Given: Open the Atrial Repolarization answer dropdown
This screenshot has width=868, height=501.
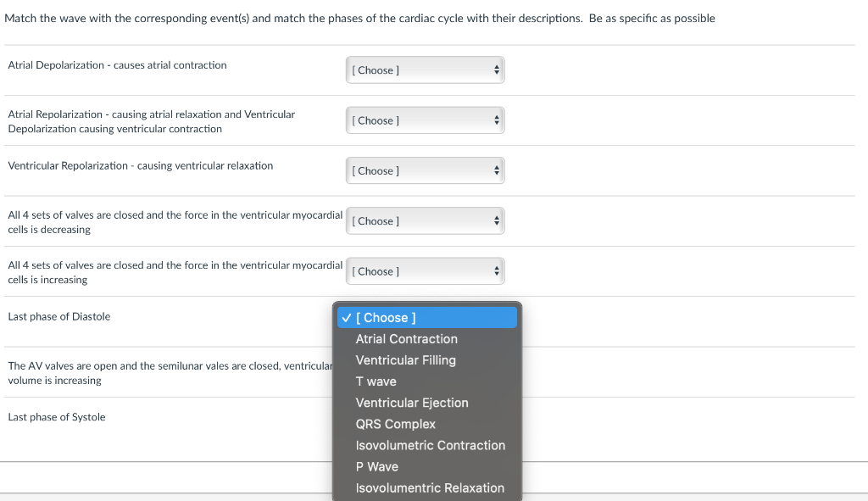Looking at the screenshot, I should pyautogui.click(x=425, y=120).
